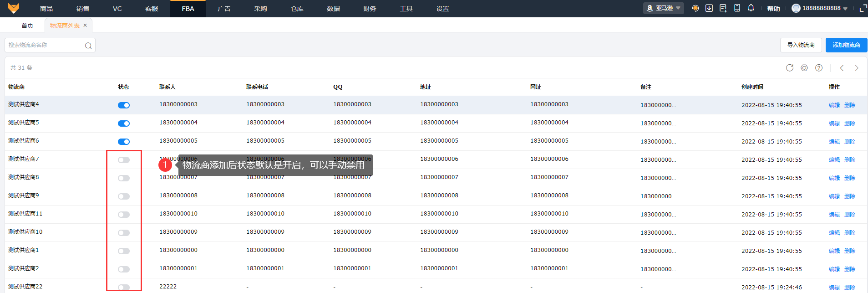
Task: Click the question mark help icon
Action: pyautogui.click(x=819, y=68)
